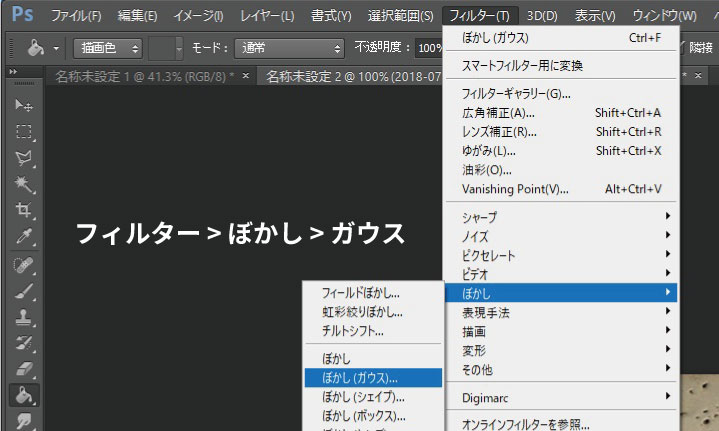Open the Paint Bucket tool preset picker
Image resolution: width=719 pixels, height=431 pixels.
pos(36,48)
